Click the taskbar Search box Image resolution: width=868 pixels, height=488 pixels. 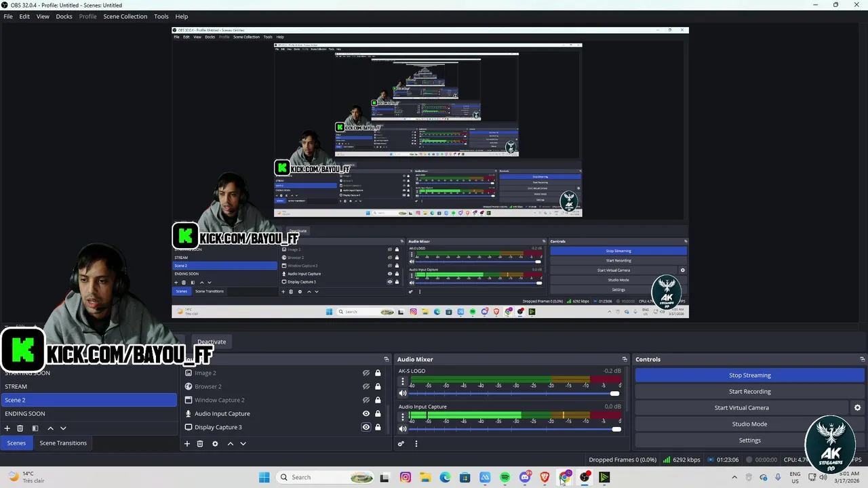click(325, 477)
